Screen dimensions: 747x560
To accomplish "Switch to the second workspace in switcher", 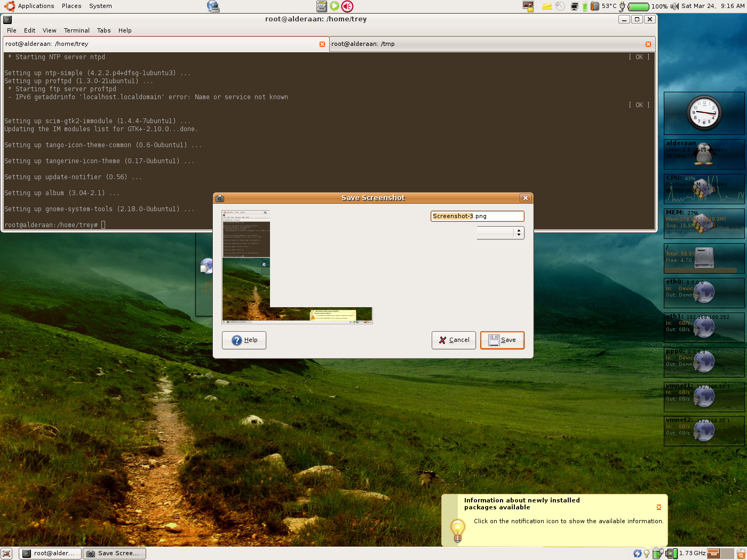I will tap(728, 554).
